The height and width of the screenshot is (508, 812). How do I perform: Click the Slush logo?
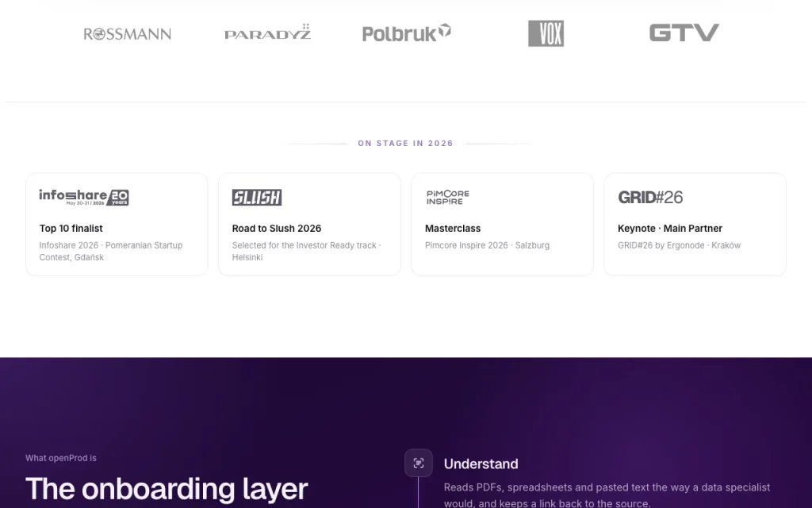[x=257, y=197]
